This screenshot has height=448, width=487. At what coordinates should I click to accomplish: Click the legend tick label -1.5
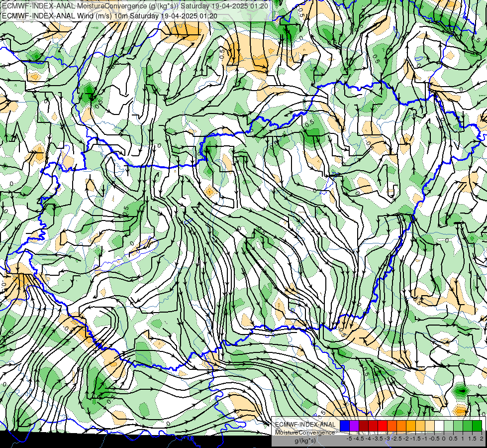coord(415,439)
